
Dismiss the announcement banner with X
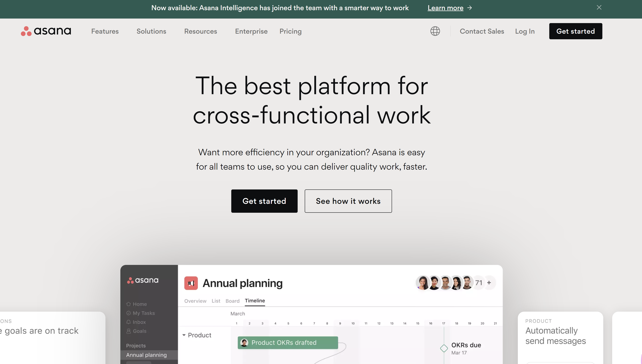pos(599,7)
